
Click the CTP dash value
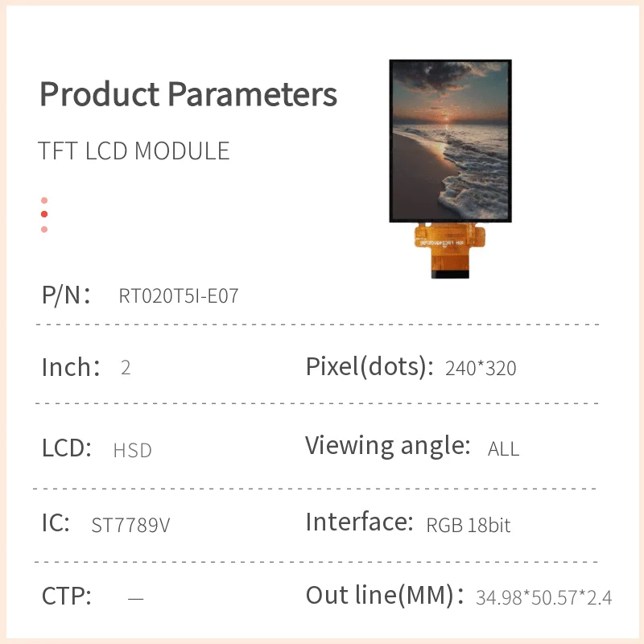tap(136, 598)
